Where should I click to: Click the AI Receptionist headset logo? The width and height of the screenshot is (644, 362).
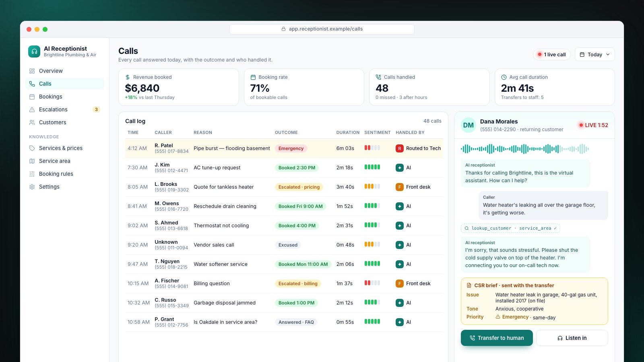34,51
